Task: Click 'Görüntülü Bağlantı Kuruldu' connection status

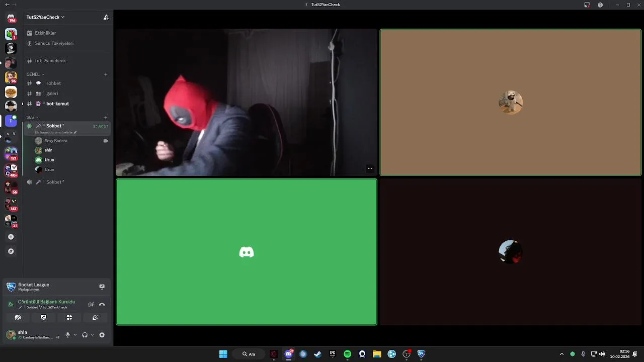Action: tap(46, 302)
